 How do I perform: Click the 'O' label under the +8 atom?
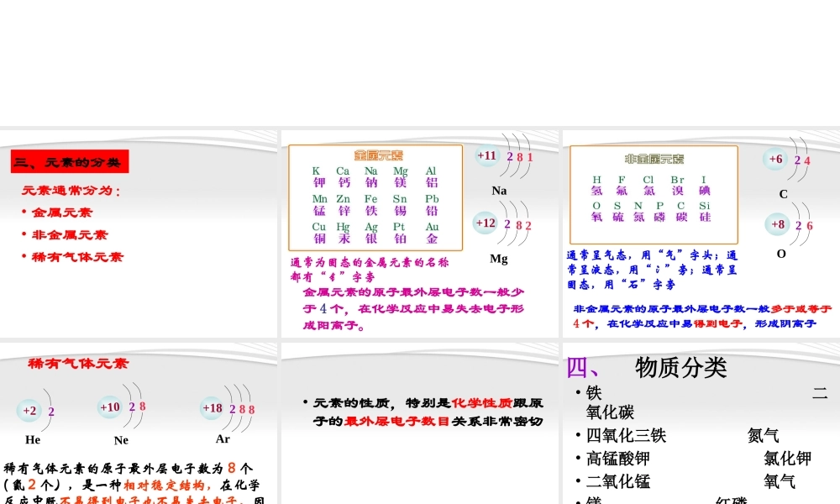pyautogui.click(x=781, y=254)
